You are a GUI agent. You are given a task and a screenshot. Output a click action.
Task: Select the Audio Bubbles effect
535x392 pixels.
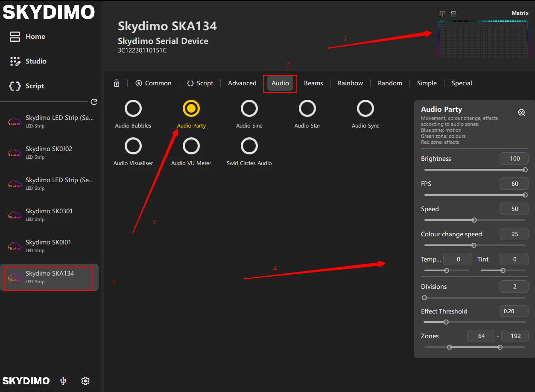click(133, 109)
